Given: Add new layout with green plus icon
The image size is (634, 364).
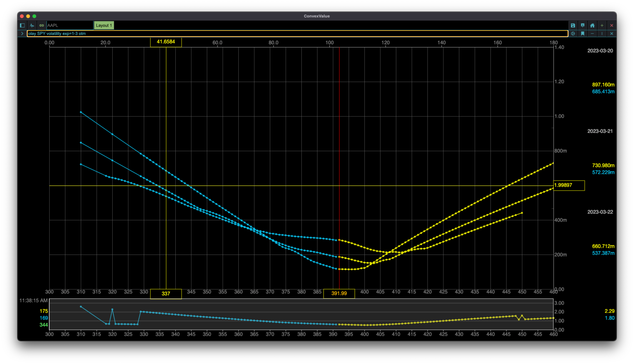Looking at the screenshot, I should tap(602, 25).
